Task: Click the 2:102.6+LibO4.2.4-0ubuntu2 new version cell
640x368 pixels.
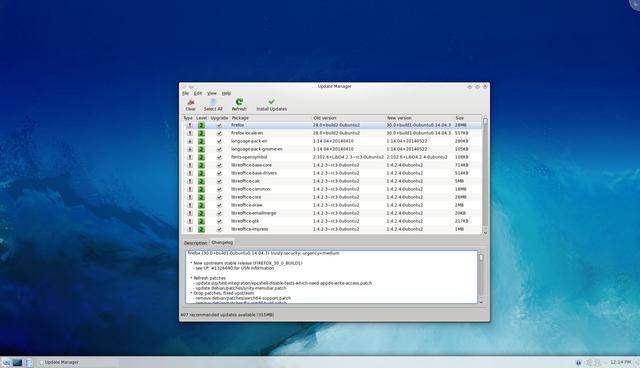Action: [417, 157]
